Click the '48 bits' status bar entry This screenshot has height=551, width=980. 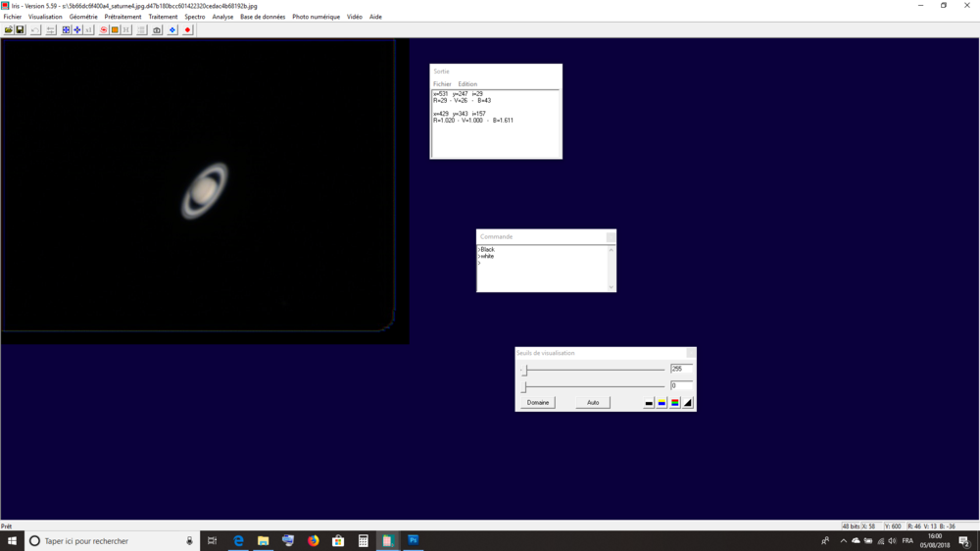tap(850, 526)
